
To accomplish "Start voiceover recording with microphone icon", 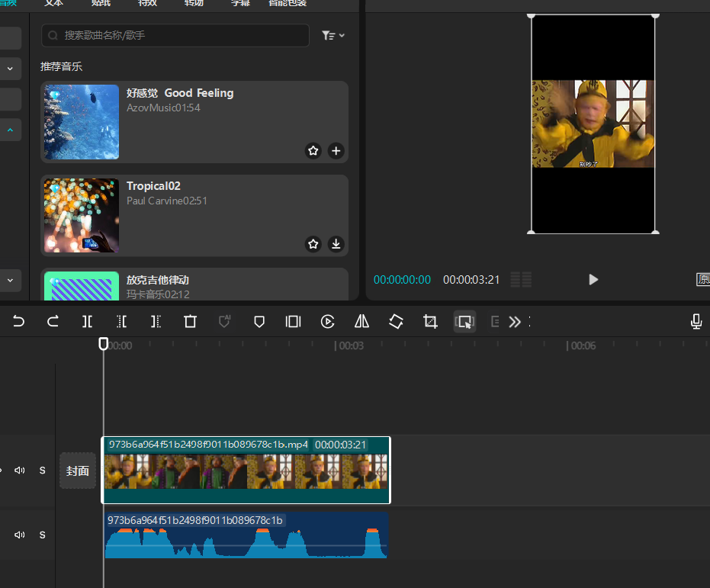I will pos(696,322).
